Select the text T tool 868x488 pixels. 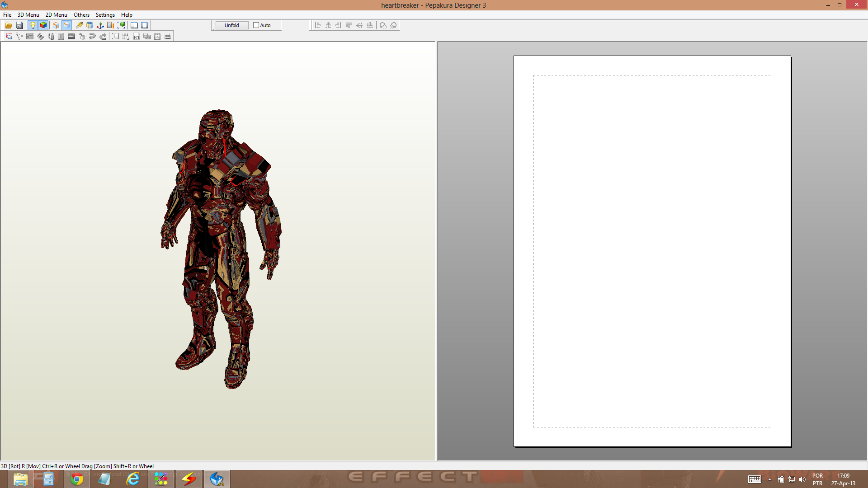pos(61,37)
